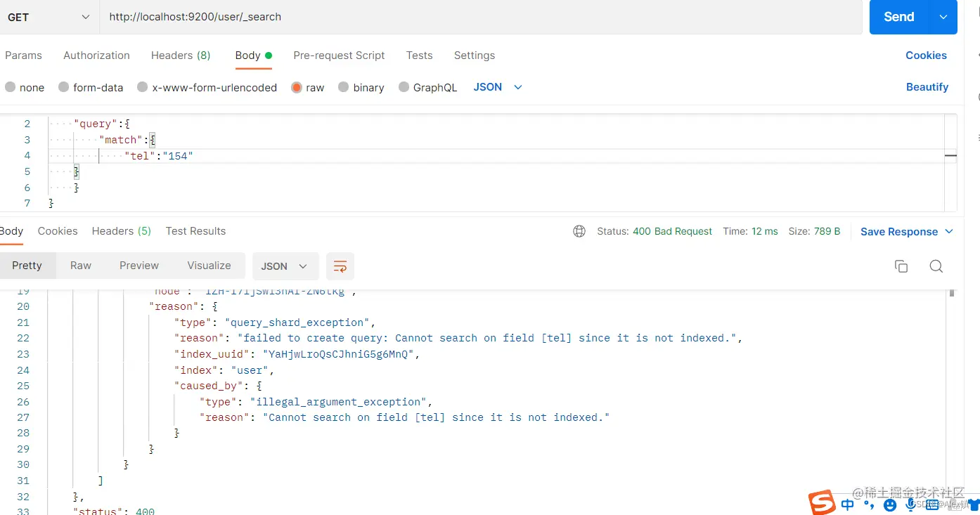Click the Cookies link
The image size is (980, 515).
926,56
